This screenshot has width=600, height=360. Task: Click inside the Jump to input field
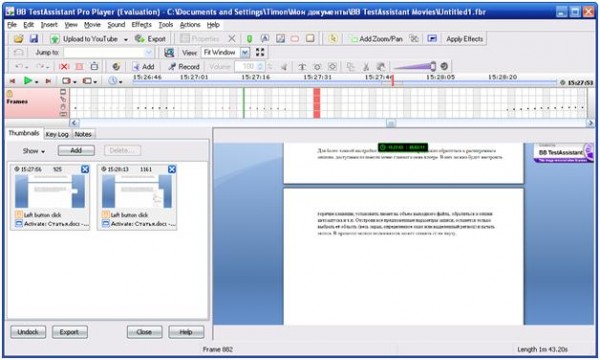tap(104, 52)
